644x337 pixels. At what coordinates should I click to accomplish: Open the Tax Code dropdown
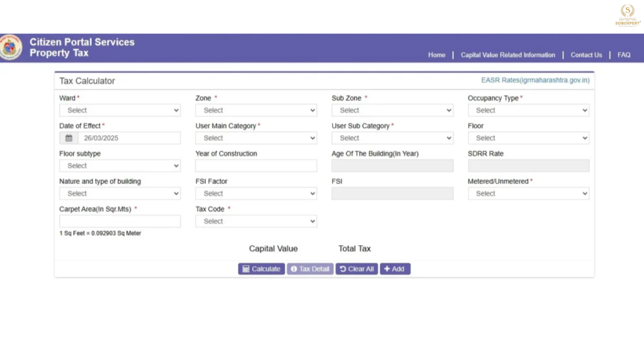(257, 221)
